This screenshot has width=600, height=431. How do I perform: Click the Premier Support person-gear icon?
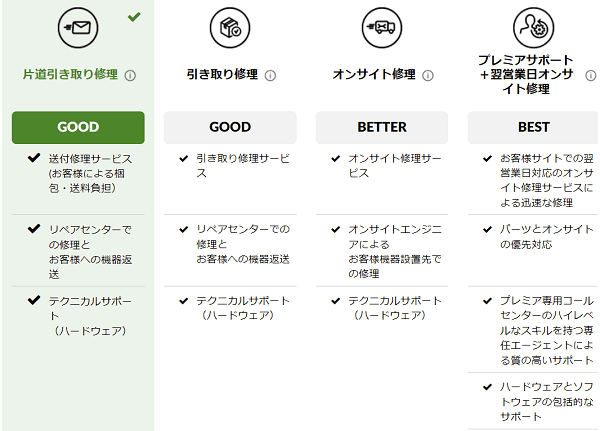pos(533,28)
